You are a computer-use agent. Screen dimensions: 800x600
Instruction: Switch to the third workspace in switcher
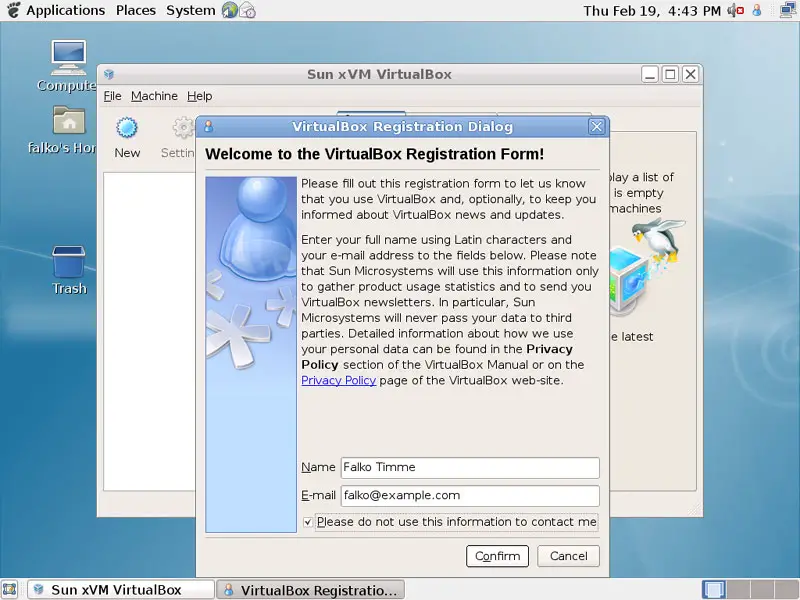762,590
